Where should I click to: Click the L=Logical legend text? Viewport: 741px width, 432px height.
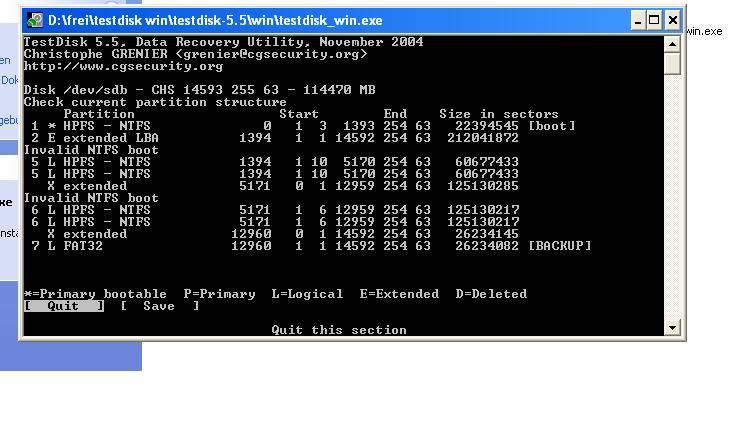(x=307, y=294)
